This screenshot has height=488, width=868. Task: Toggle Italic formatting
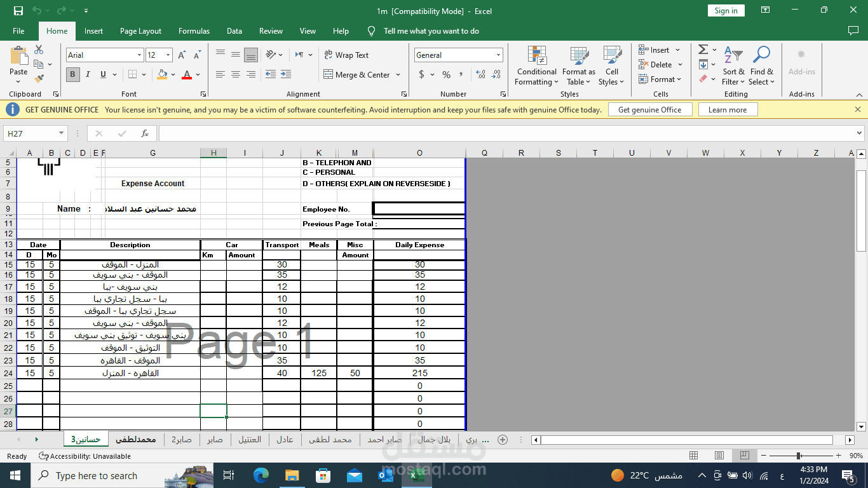[88, 74]
